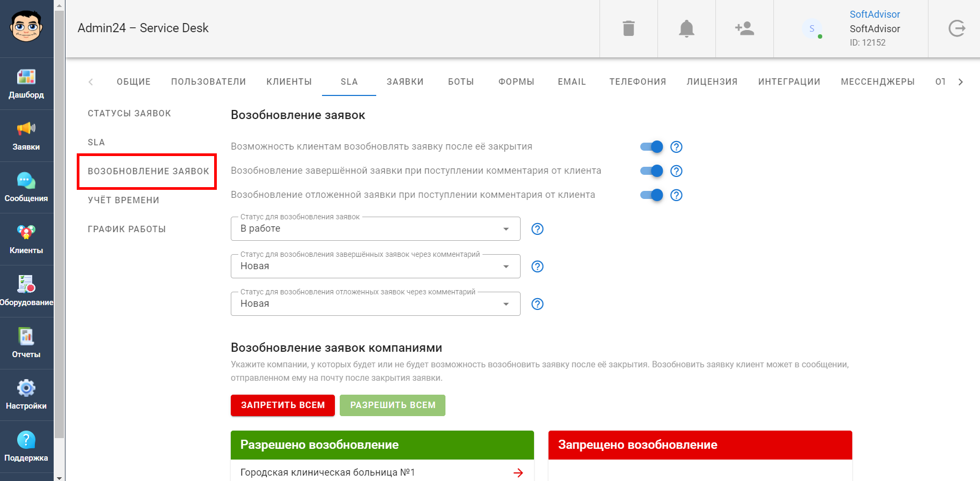The image size is (980, 481).
Task: Select Городская клиническая больница №1 row
Action: (x=382, y=472)
